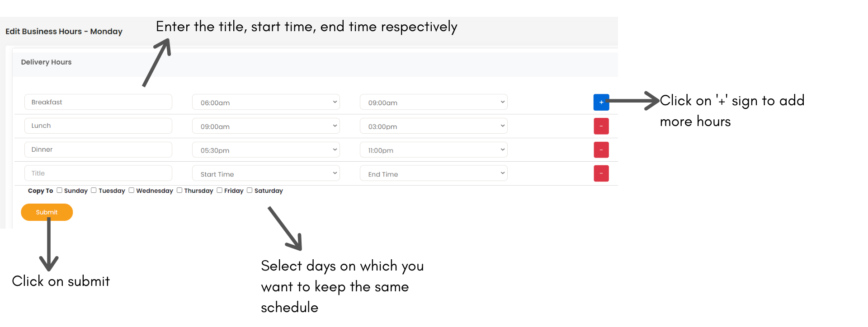Open the empty End Time dropdown

(434, 174)
